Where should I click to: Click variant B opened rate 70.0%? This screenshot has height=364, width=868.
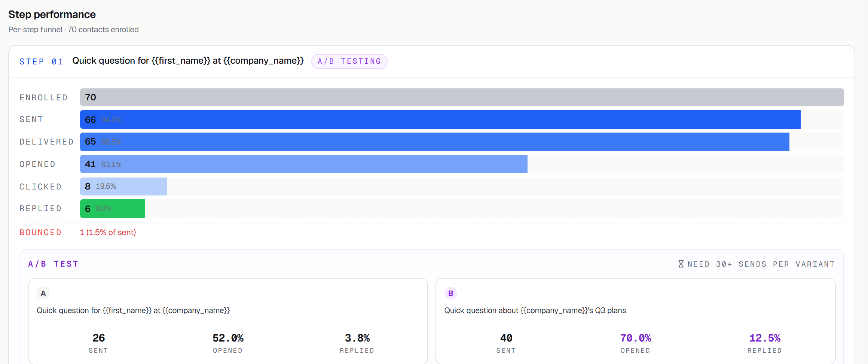(x=635, y=338)
